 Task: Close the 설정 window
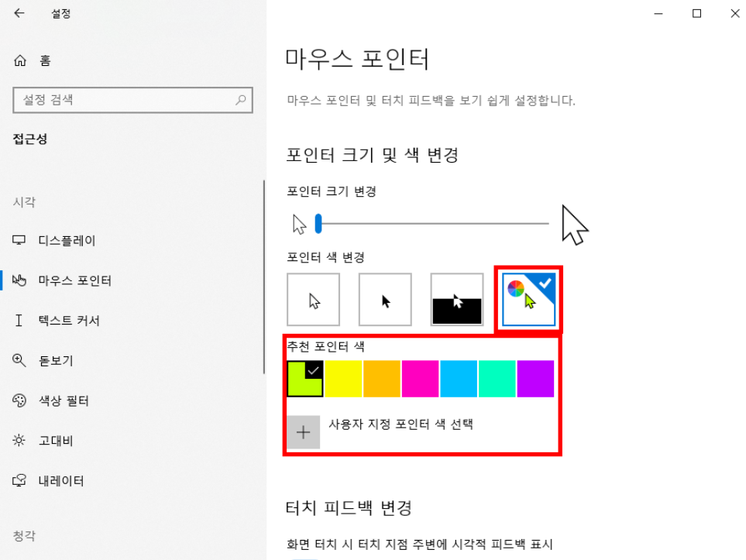[735, 13]
